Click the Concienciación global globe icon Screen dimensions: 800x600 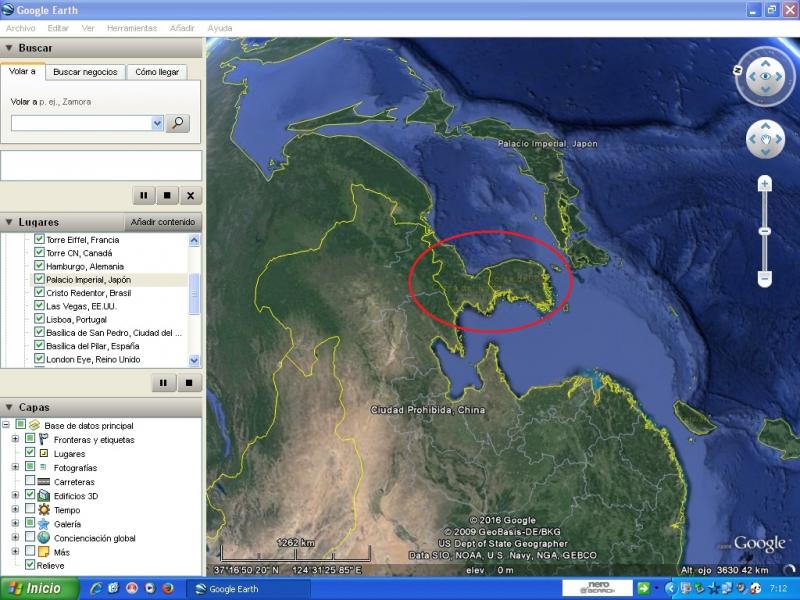click(44, 537)
